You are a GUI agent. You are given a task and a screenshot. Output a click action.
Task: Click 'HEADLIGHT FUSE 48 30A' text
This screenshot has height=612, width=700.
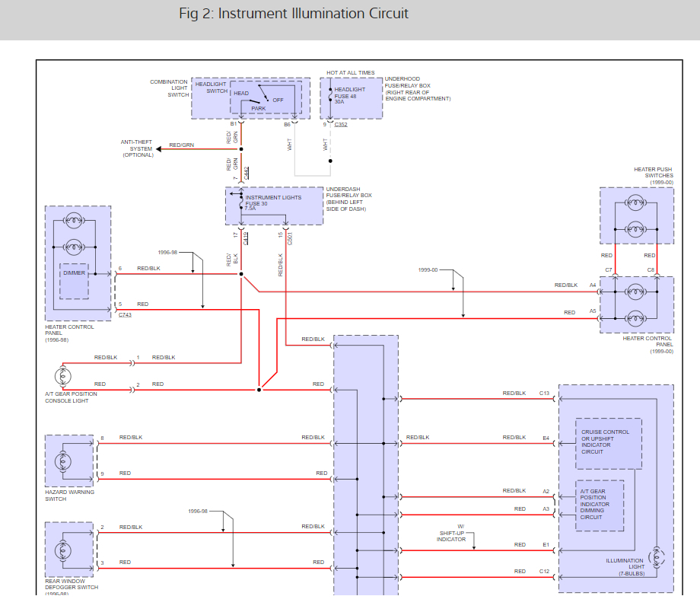(349, 96)
